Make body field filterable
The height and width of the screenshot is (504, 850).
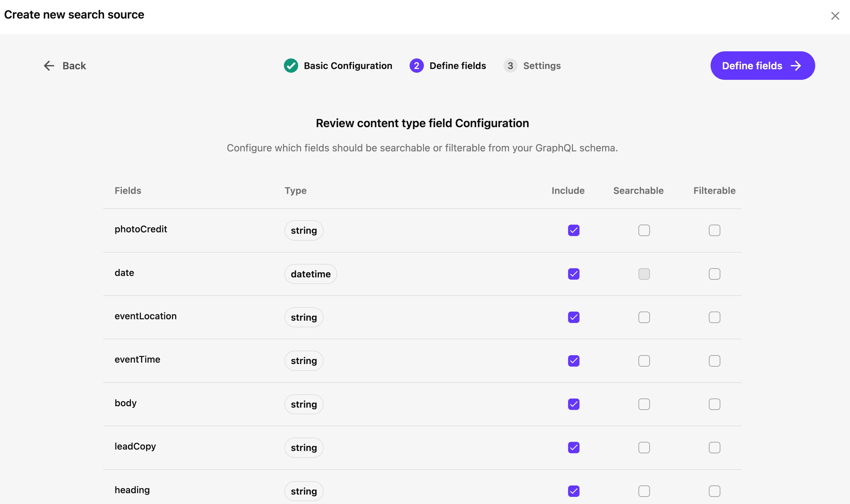click(x=714, y=404)
